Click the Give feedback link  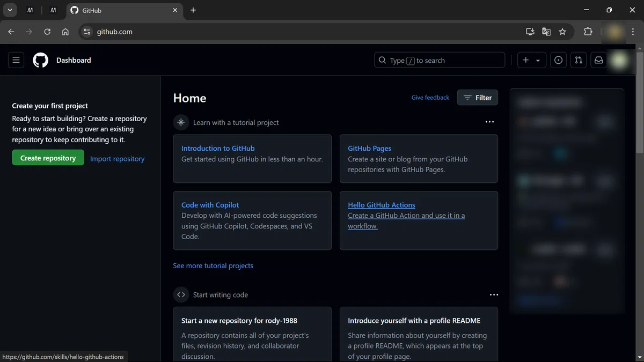coord(430,98)
